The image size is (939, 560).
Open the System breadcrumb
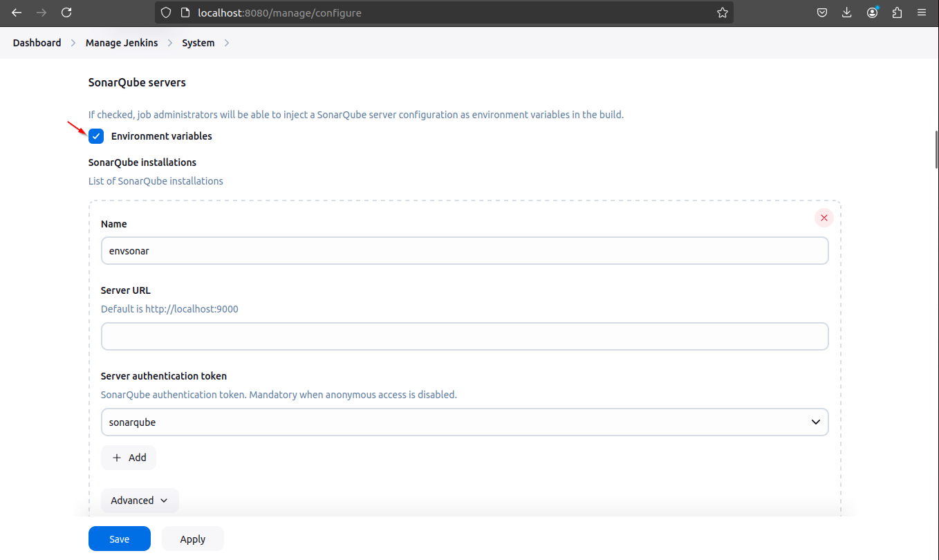(x=198, y=43)
